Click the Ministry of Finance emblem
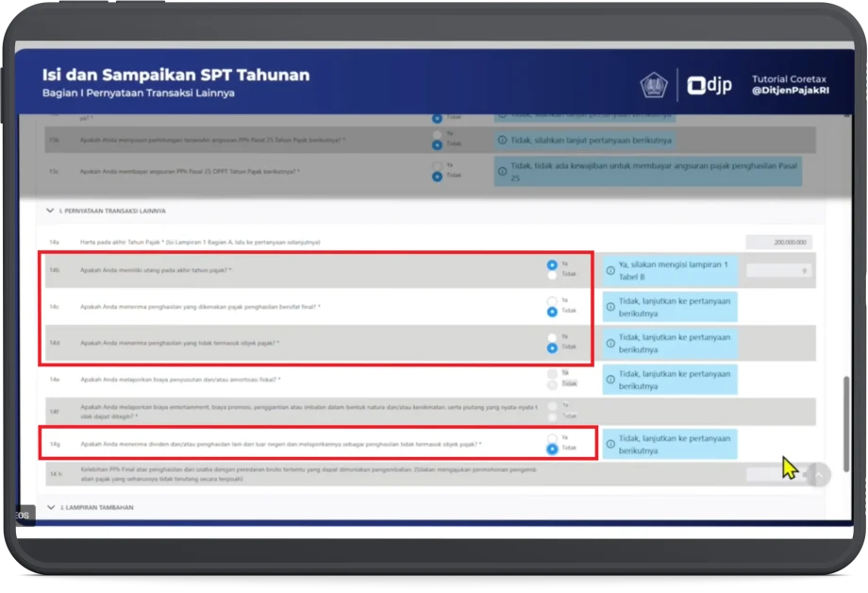Viewport: 868px width, 593px height. point(654,85)
